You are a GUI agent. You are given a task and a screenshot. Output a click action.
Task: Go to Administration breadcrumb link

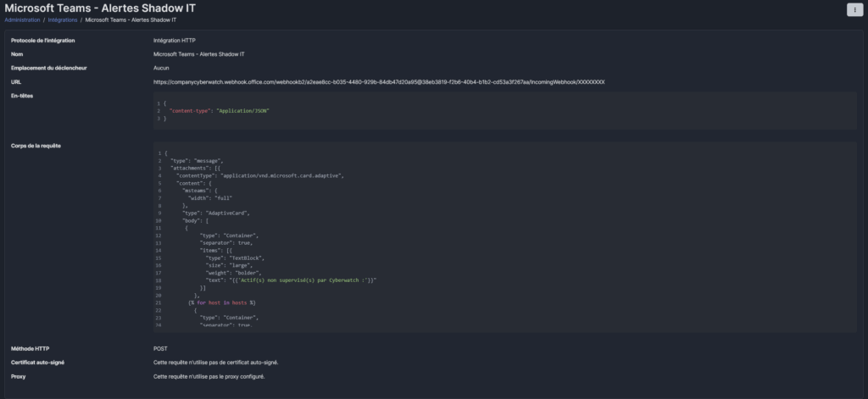pos(22,20)
